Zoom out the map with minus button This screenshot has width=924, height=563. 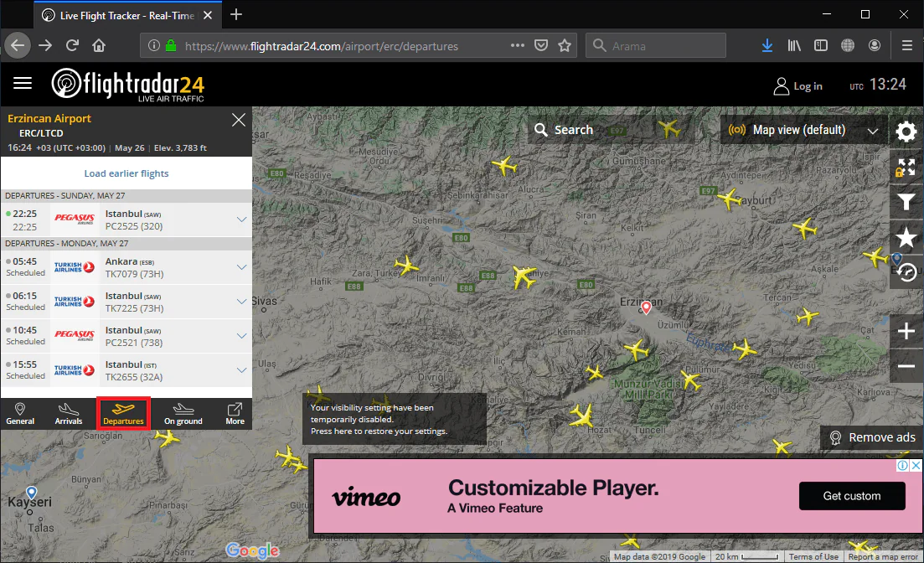tap(906, 366)
